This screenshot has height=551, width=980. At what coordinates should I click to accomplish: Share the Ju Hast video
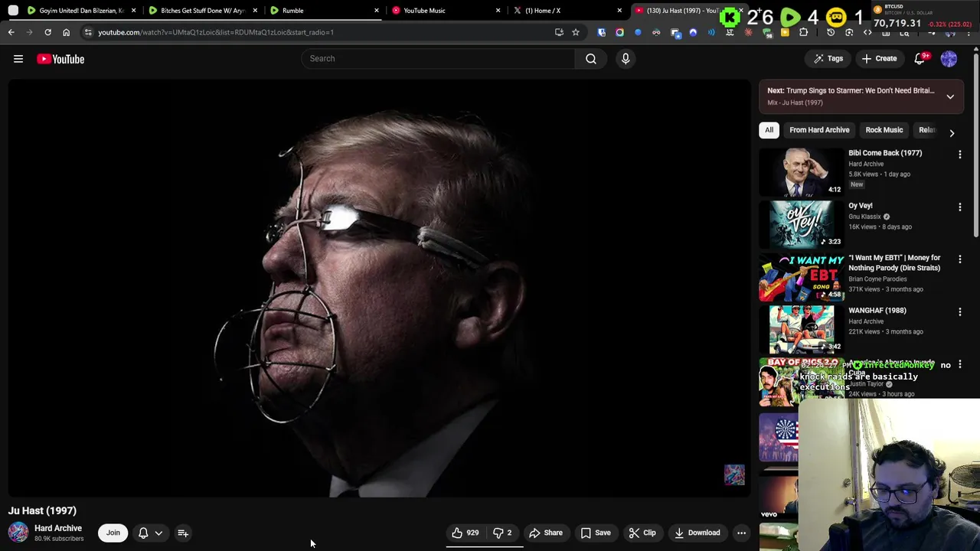pyautogui.click(x=546, y=533)
